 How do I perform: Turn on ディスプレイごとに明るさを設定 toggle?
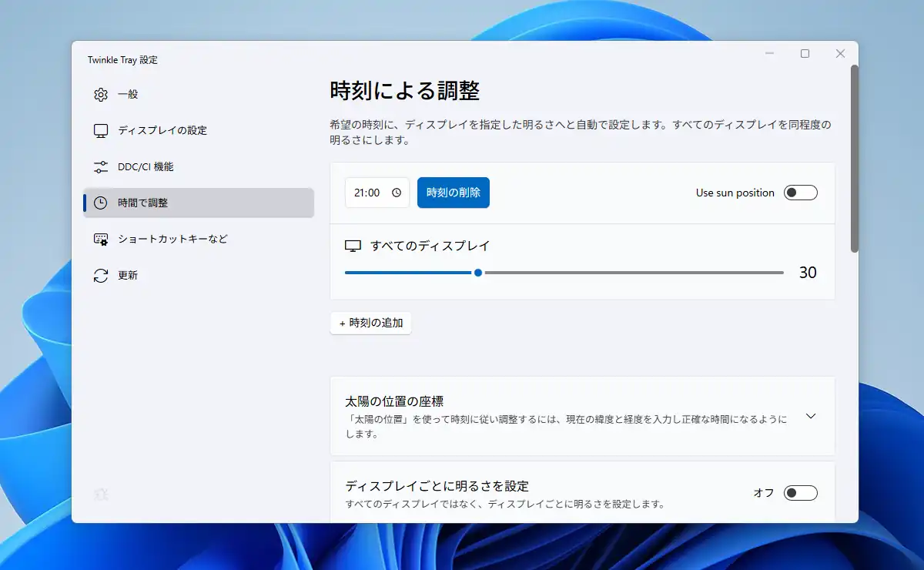800,493
